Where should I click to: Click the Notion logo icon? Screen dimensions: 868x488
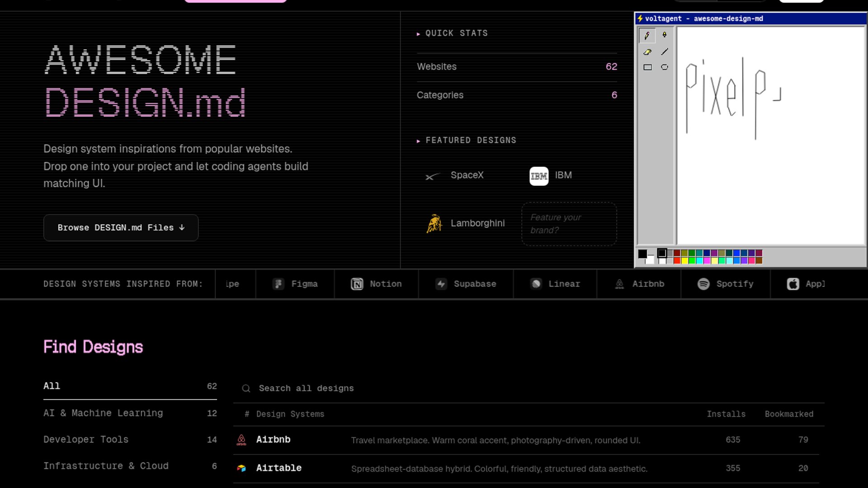357,284
